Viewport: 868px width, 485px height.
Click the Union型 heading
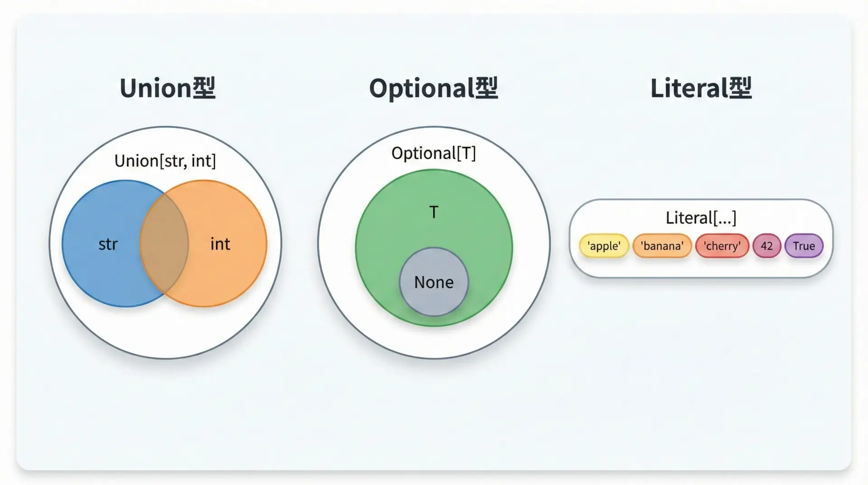(x=167, y=88)
